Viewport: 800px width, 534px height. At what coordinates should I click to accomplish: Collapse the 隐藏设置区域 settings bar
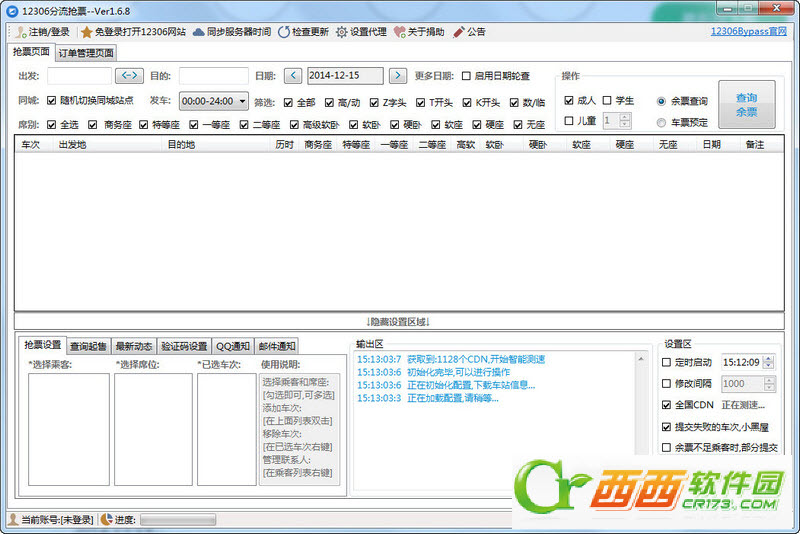click(398, 322)
